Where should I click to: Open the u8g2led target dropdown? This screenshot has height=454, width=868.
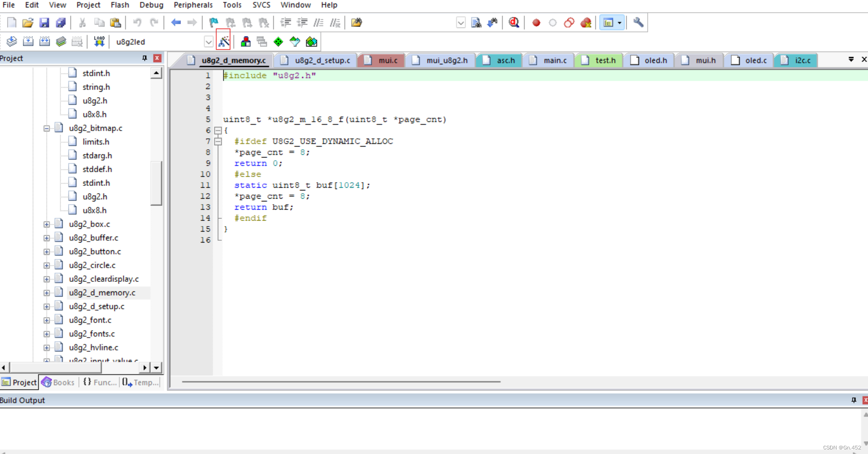coord(208,42)
